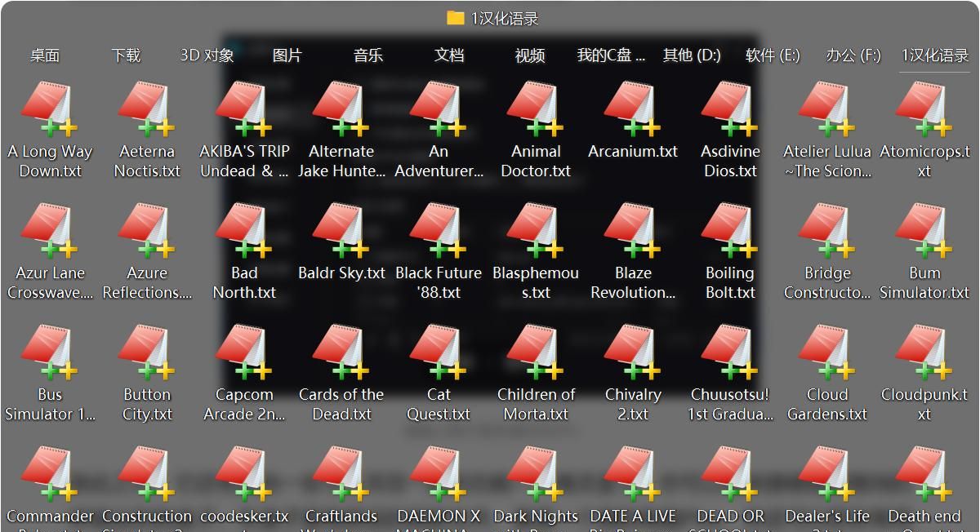Viewport: 980px width, 532px height.
Task: Select the Death end file icon
Action: (924, 473)
